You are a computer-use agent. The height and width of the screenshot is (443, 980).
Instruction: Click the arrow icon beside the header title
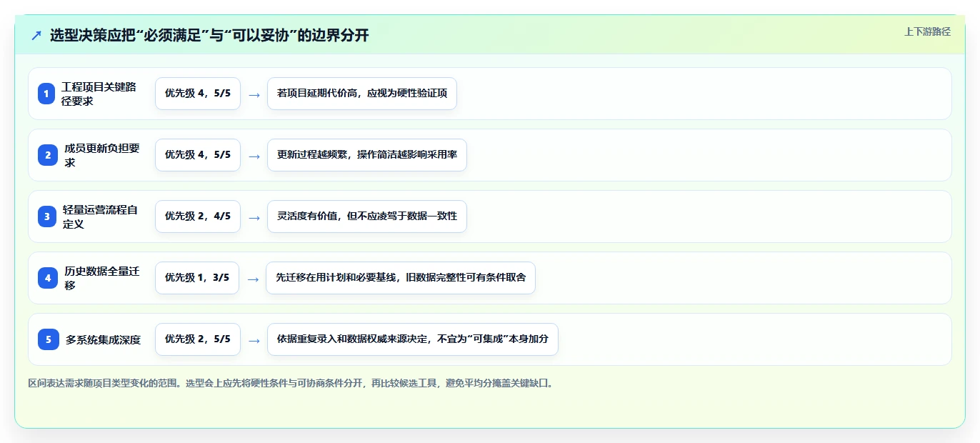(x=36, y=35)
